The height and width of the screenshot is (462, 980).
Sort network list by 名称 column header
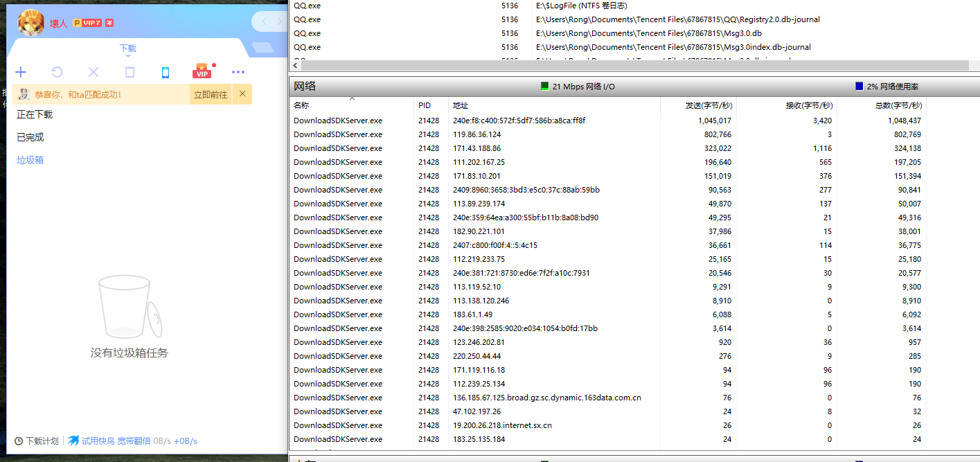(301, 106)
